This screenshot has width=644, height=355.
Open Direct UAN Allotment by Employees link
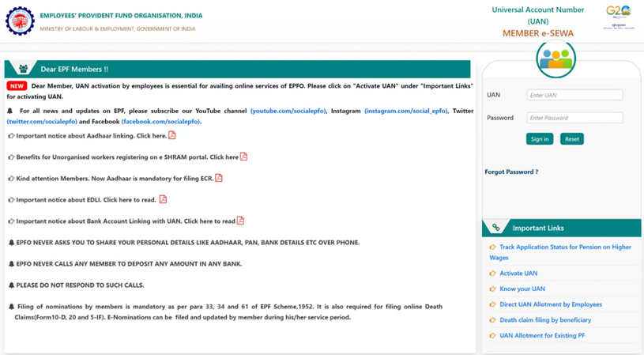(x=551, y=304)
